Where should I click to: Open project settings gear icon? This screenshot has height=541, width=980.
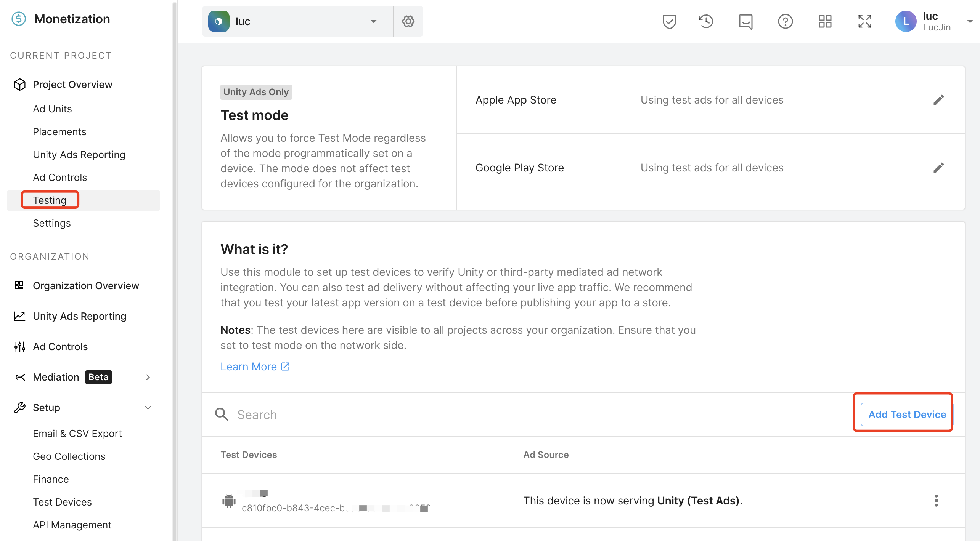coord(408,21)
